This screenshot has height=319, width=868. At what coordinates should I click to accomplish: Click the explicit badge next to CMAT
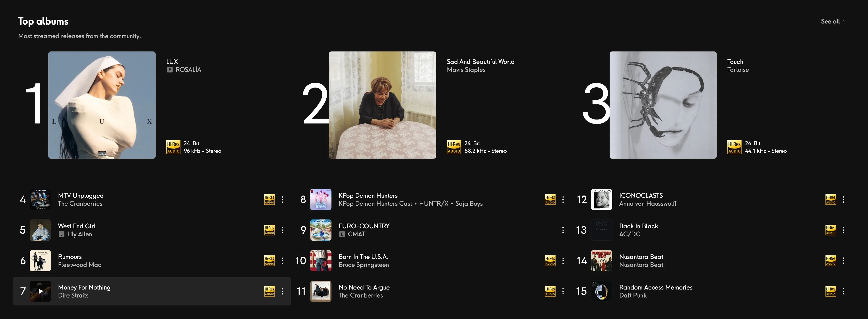pos(342,234)
